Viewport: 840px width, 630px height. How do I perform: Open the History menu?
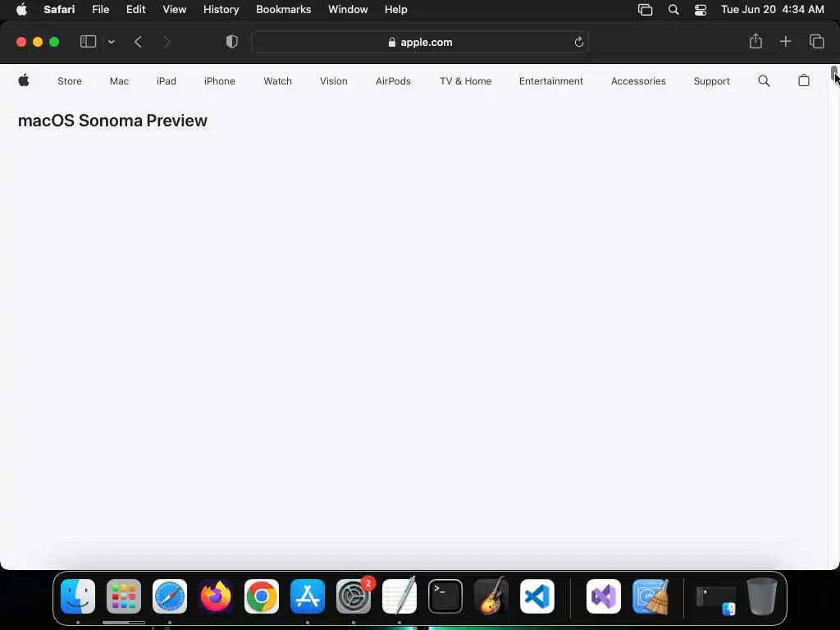(221, 10)
